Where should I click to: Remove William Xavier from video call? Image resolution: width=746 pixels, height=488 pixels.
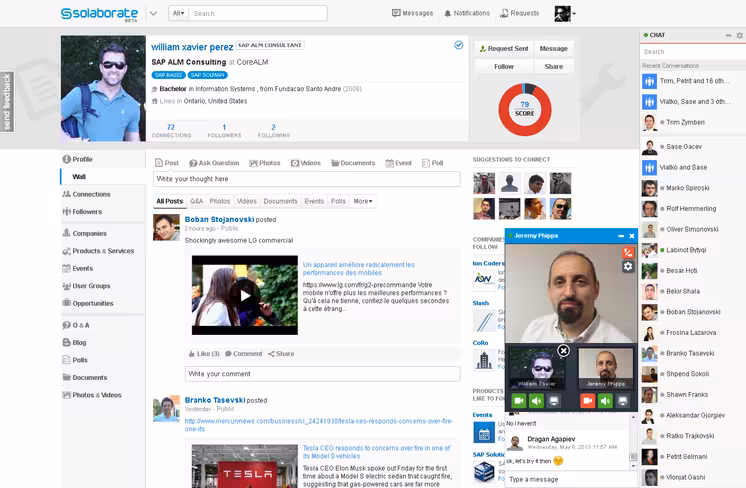click(x=563, y=351)
